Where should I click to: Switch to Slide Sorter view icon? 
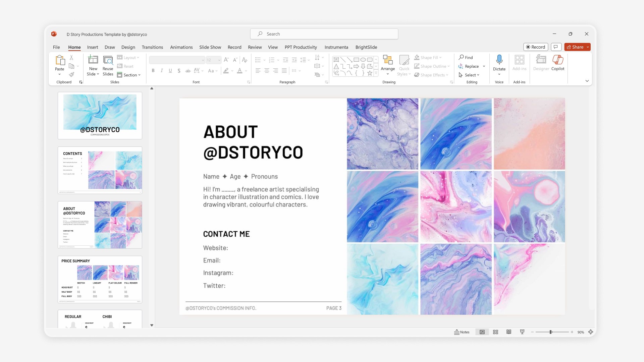click(495, 332)
